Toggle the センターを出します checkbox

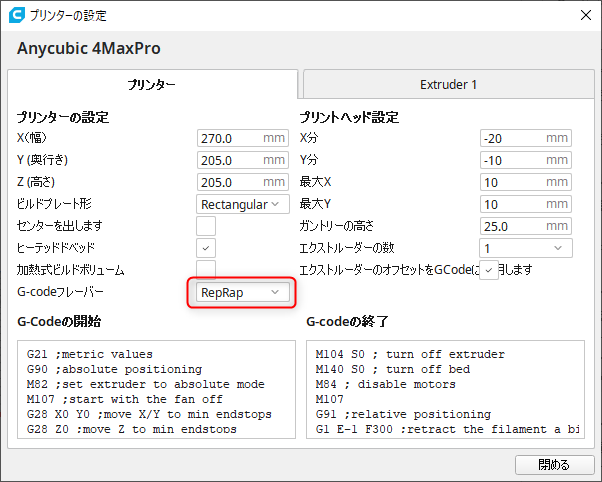tap(206, 226)
